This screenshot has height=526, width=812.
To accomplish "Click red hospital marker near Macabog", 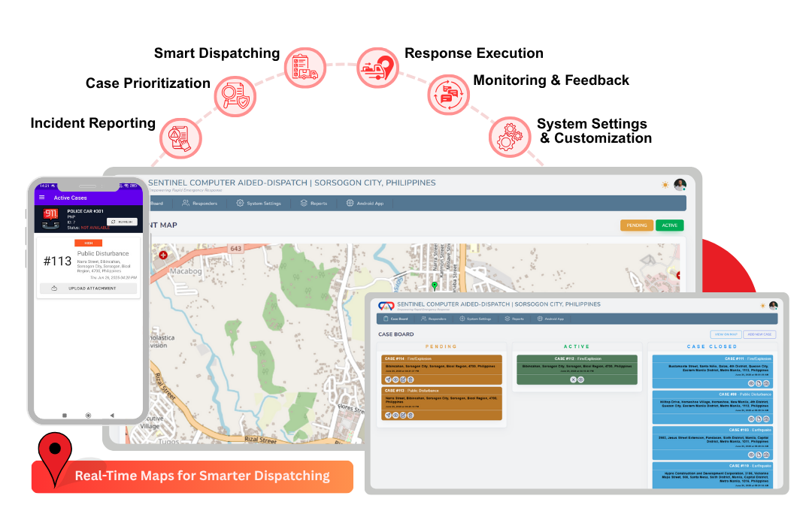I will (x=163, y=255).
